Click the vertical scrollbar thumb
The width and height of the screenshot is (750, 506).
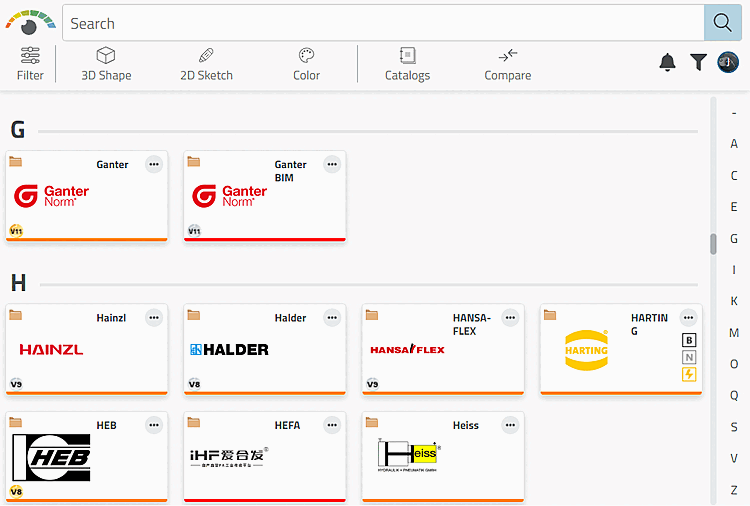[713, 244]
